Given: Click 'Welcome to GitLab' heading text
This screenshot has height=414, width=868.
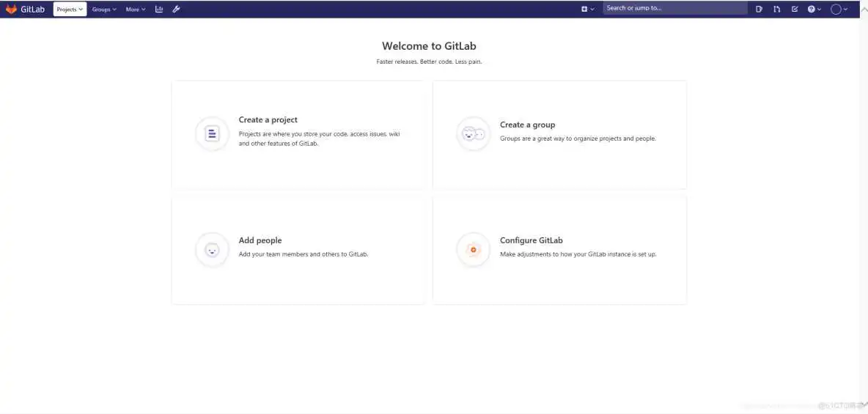Looking at the screenshot, I should tap(429, 46).
